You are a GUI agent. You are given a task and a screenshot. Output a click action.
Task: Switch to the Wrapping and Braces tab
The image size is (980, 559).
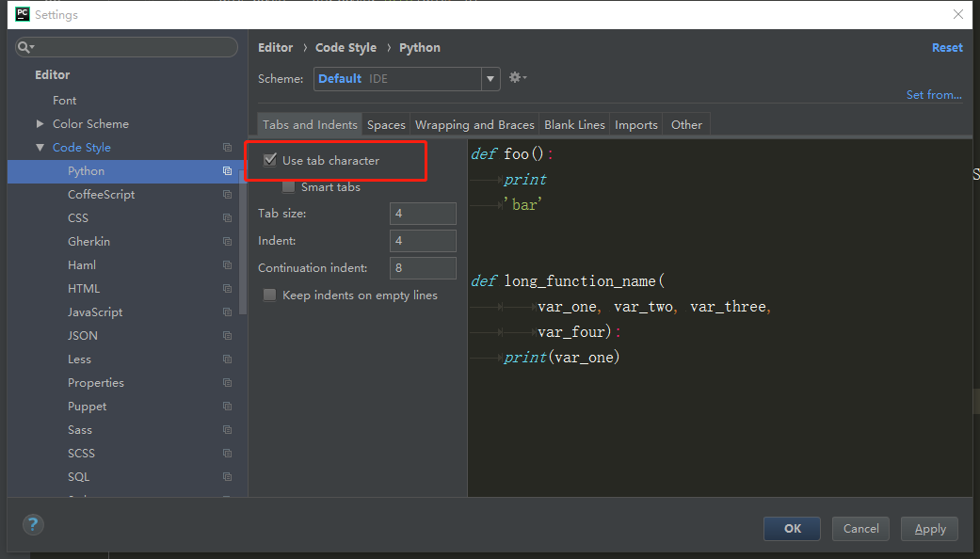(x=474, y=123)
